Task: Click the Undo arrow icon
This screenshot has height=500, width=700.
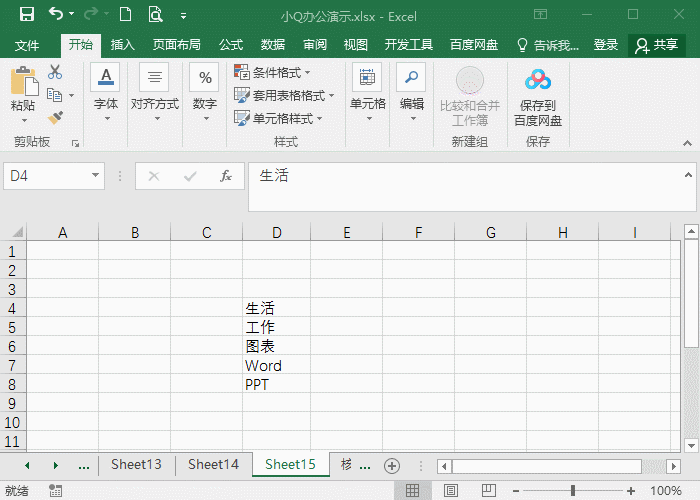Action: coord(56,15)
